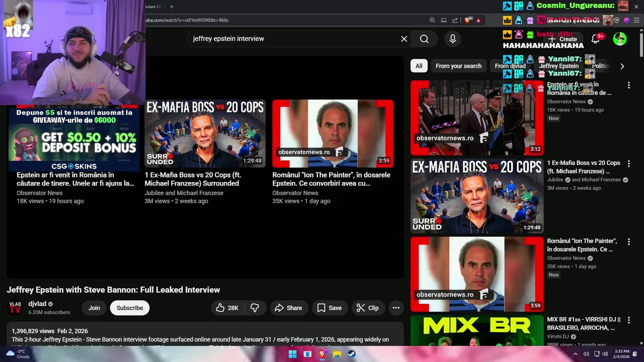Open end-screen Ion The Painter thumbnail
This screenshot has width=644, height=362.
coord(333,133)
